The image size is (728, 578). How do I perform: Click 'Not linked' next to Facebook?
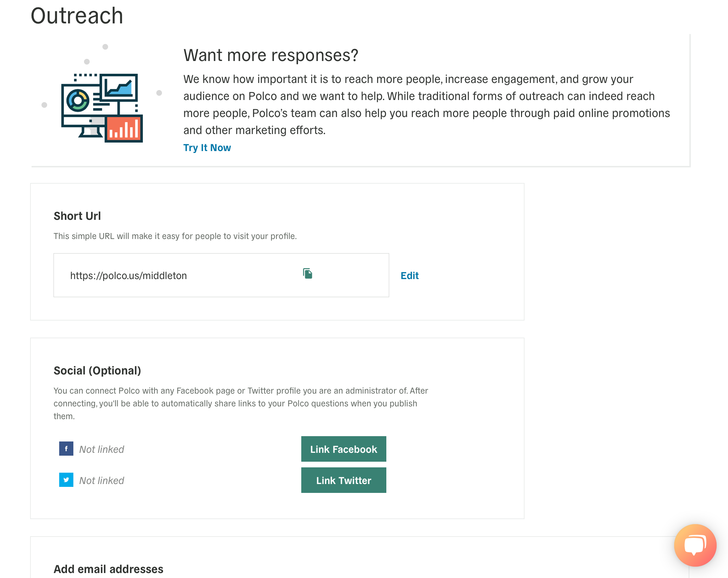coord(102,449)
